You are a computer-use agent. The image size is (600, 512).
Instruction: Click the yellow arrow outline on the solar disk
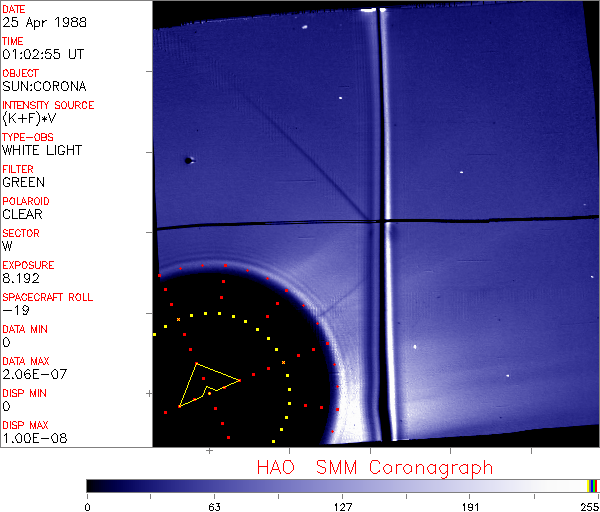click(204, 383)
